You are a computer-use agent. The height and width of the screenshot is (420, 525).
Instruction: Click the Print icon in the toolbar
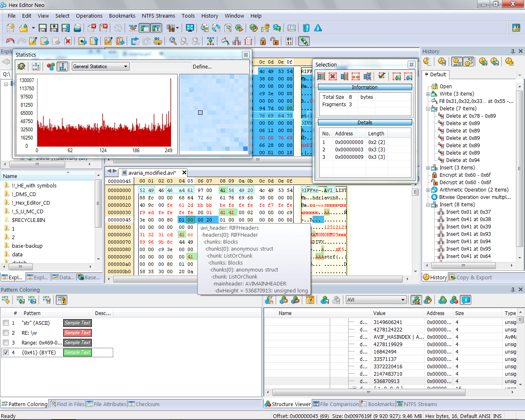coord(77,28)
